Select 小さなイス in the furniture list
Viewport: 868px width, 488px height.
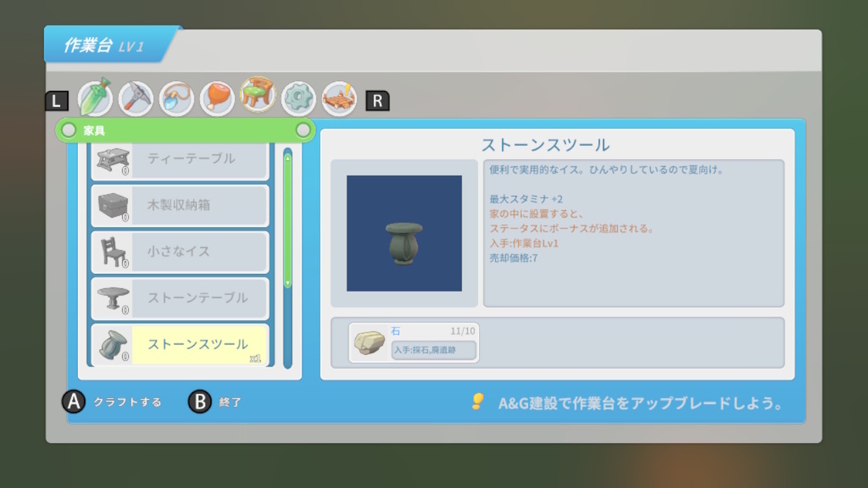[179, 252]
